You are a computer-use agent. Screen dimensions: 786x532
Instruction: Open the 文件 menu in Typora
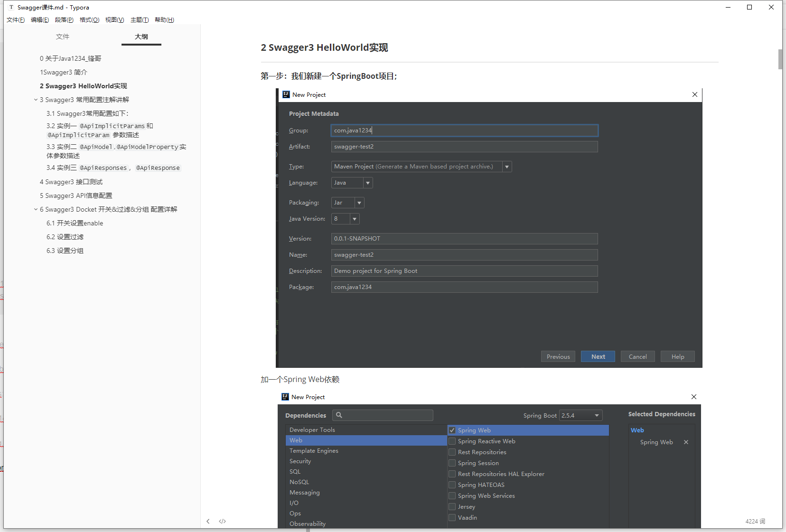tap(16, 20)
